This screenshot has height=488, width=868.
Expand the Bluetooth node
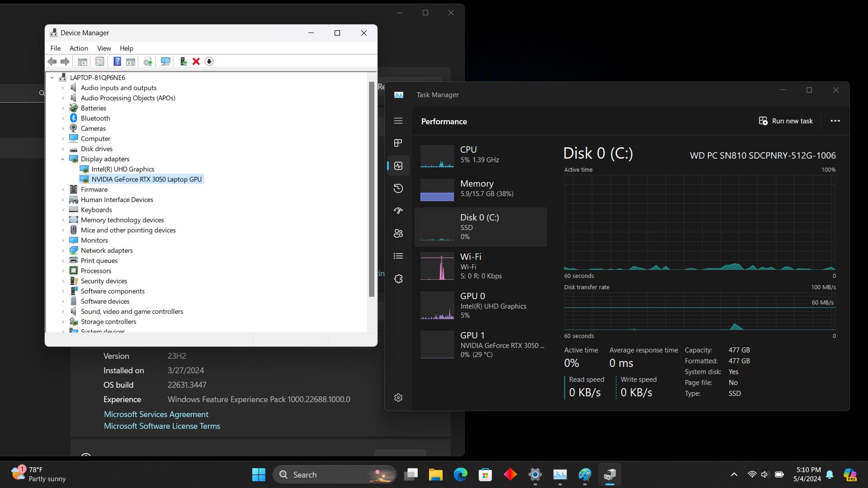[x=63, y=118]
